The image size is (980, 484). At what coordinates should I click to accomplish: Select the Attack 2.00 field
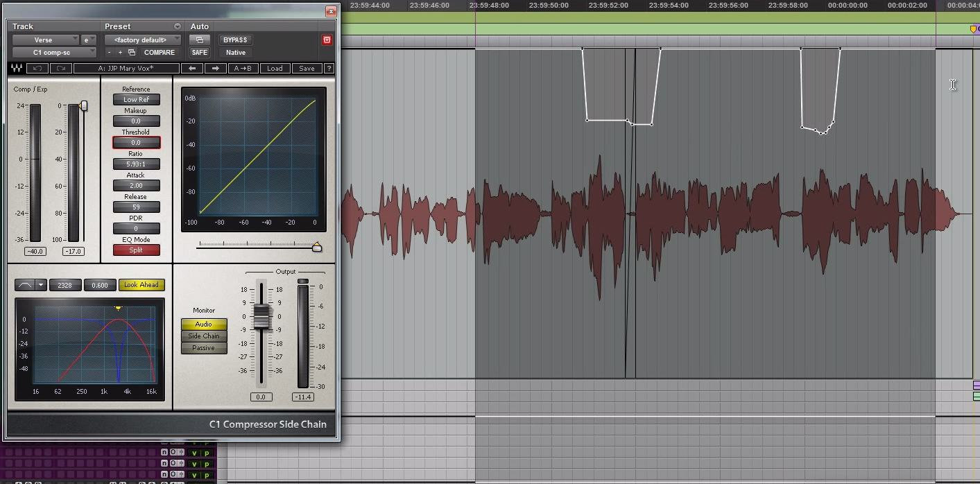point(136,185)
